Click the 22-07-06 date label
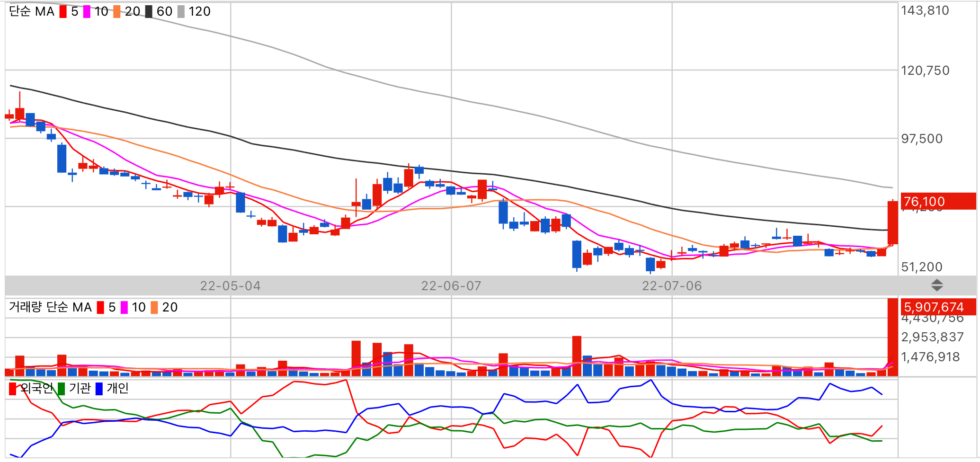 pos(672,286)
